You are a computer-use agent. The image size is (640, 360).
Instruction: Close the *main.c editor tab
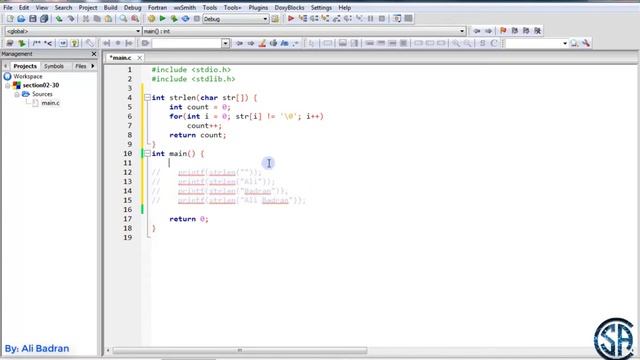[x=140, y=58]
